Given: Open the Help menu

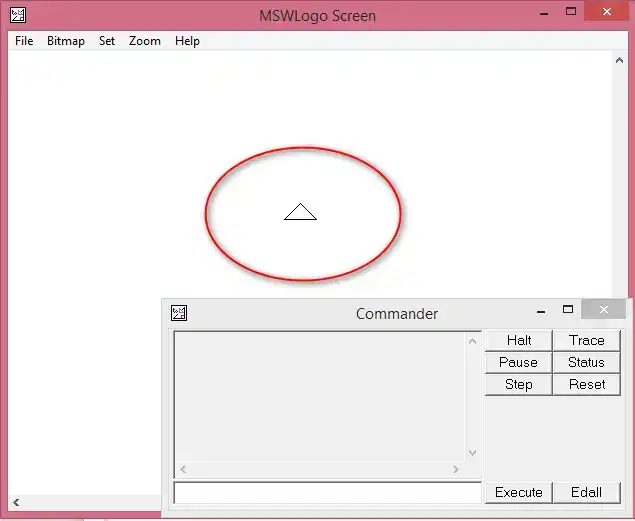Looking at the screenshot, I should click(x=187, y=41).
